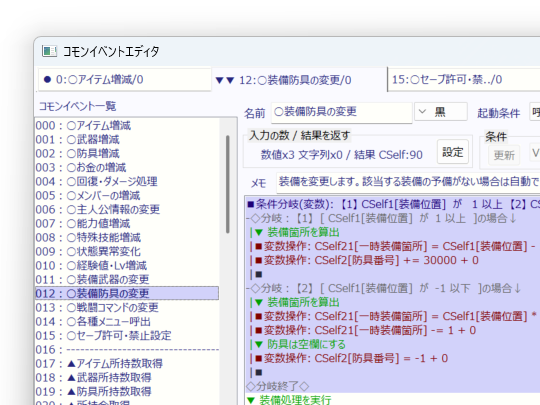Select list row 014:○各種メニュー呼出
Screen dimensions: 540x405
pyautogui.click(x=127, y=321)
